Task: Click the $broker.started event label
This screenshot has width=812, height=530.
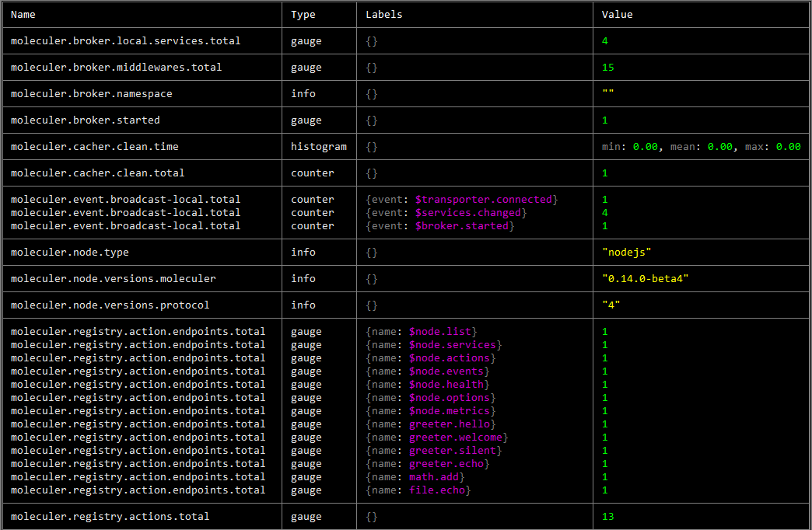Action: pyautogui.click(x=462, y=226)
